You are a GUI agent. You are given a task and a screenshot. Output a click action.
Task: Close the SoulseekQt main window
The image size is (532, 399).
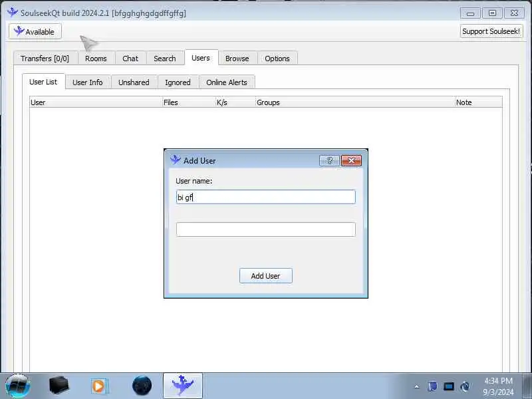(x=514, y=13)
